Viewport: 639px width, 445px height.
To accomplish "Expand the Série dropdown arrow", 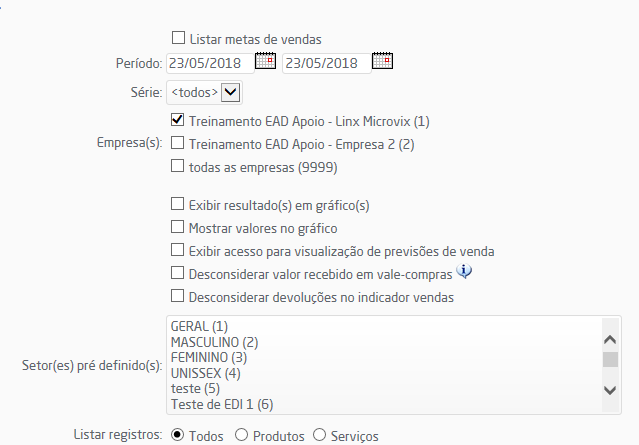I will coord(230,92).
